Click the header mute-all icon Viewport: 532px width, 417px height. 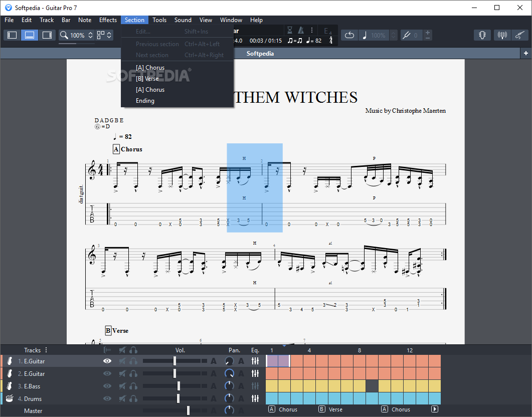tap(122, 350)
